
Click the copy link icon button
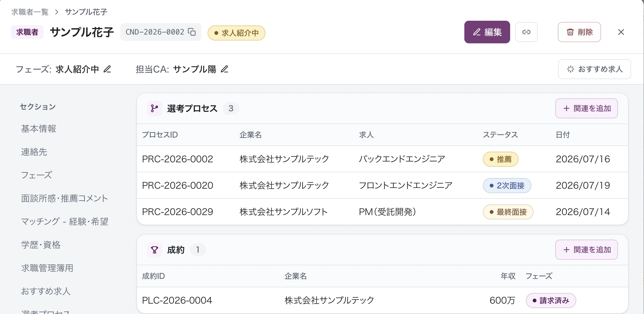point(526,32)
